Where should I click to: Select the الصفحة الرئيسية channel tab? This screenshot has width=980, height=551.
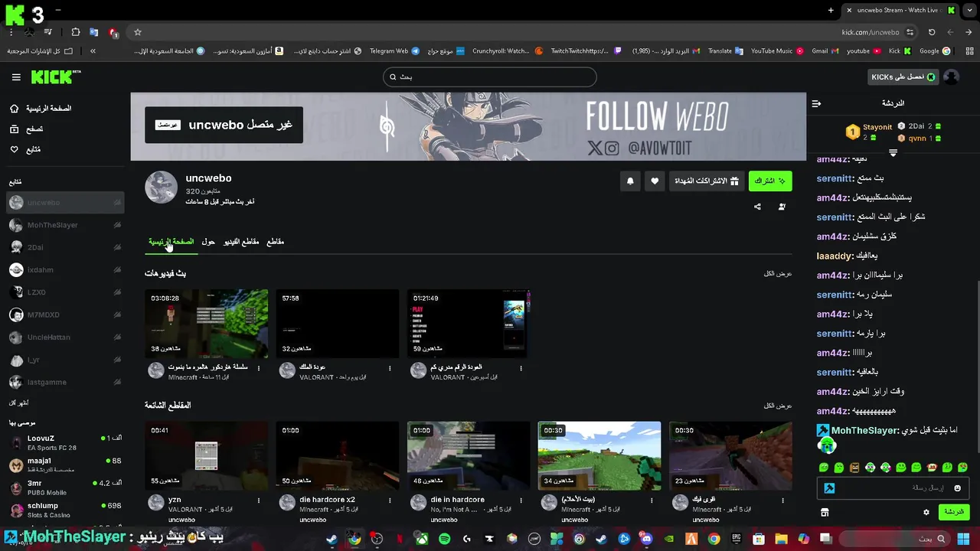[x=171, y=242]
